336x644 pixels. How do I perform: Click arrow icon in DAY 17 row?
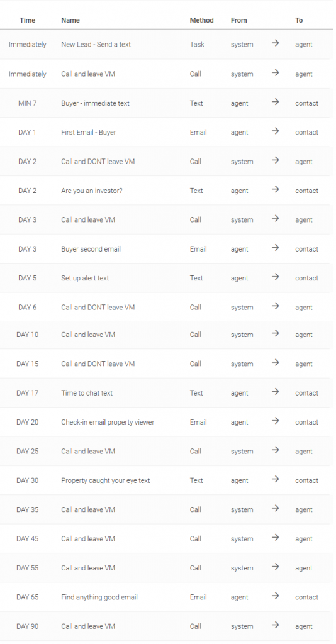[275, 392]
